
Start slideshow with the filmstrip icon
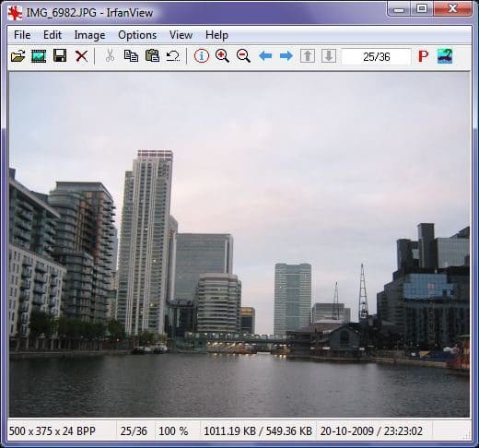[39, 56]
